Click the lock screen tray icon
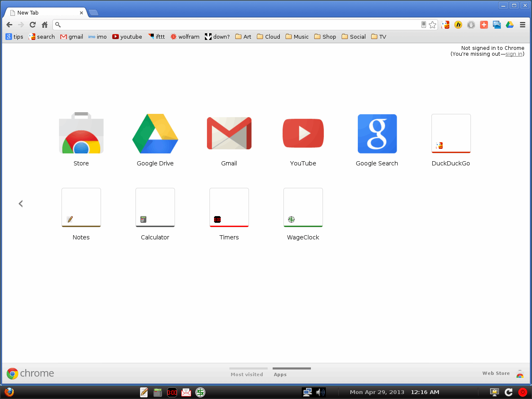The width and height of the screenshot is (532, 399). point(495,392)
